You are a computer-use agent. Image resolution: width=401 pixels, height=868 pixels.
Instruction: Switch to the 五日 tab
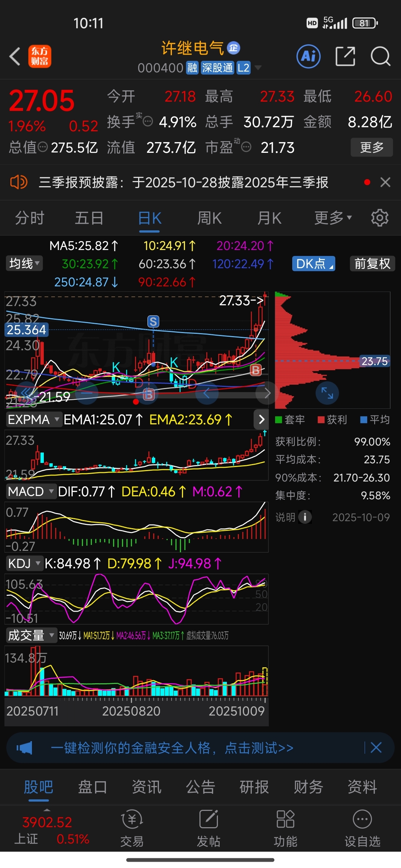point(89,218)
